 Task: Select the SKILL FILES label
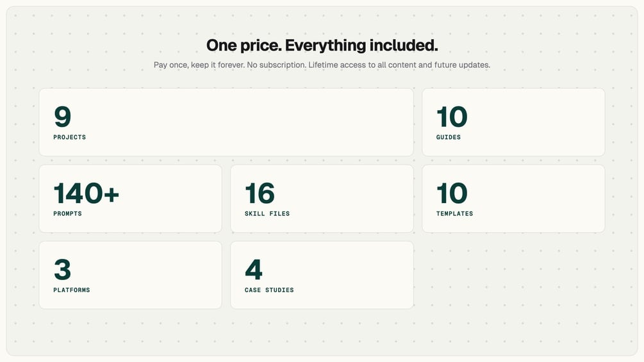(267, 213)
